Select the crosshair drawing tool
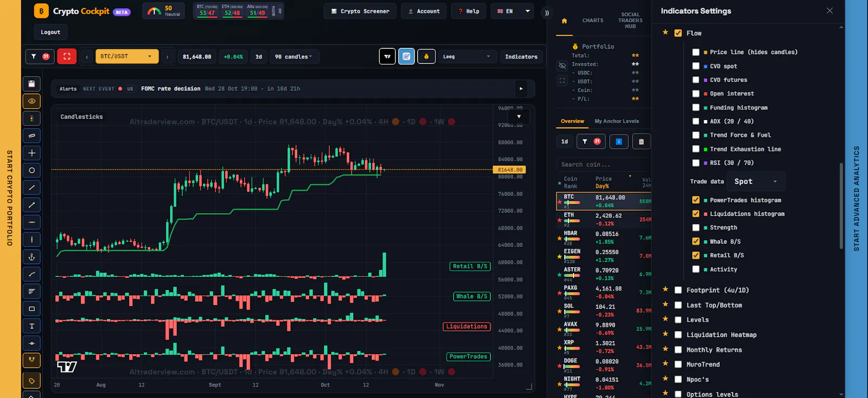 31,153
